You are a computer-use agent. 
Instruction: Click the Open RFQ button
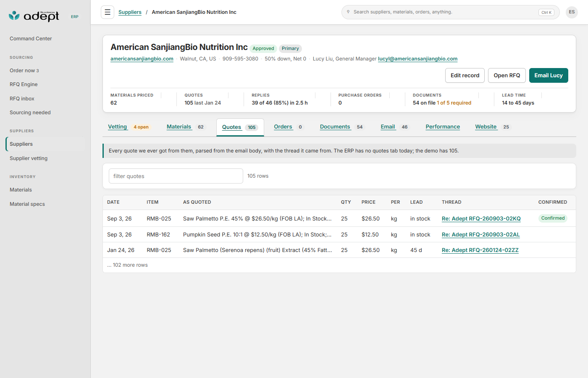click(507, 76)
